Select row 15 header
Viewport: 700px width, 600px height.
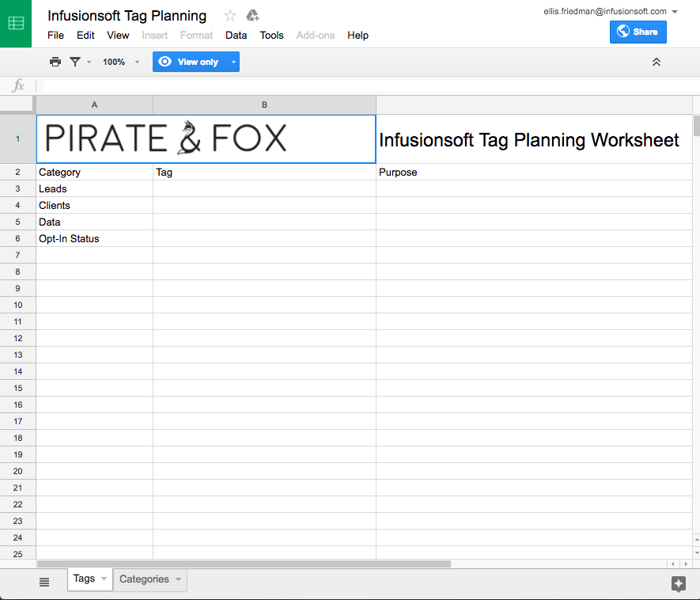click(18, 388)
